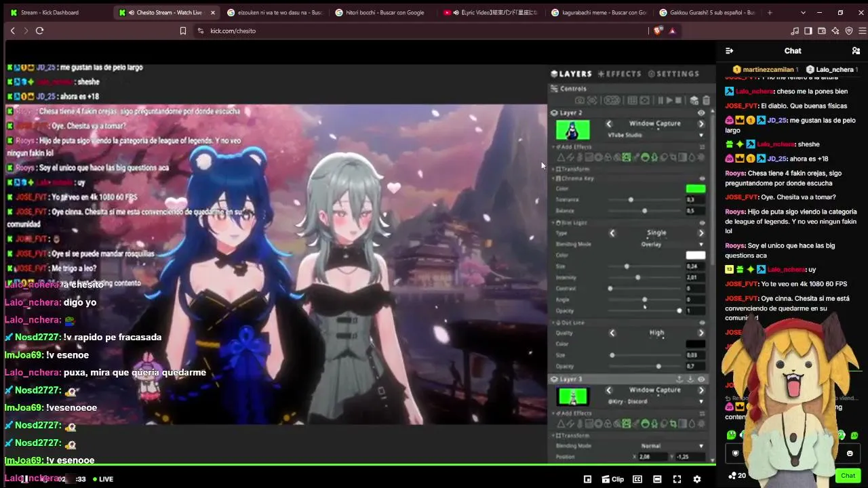The width and height of the screenshot is (868, 488).
Task: Switch to kagurabachi meme browser tab
Action: click(599, 12)
